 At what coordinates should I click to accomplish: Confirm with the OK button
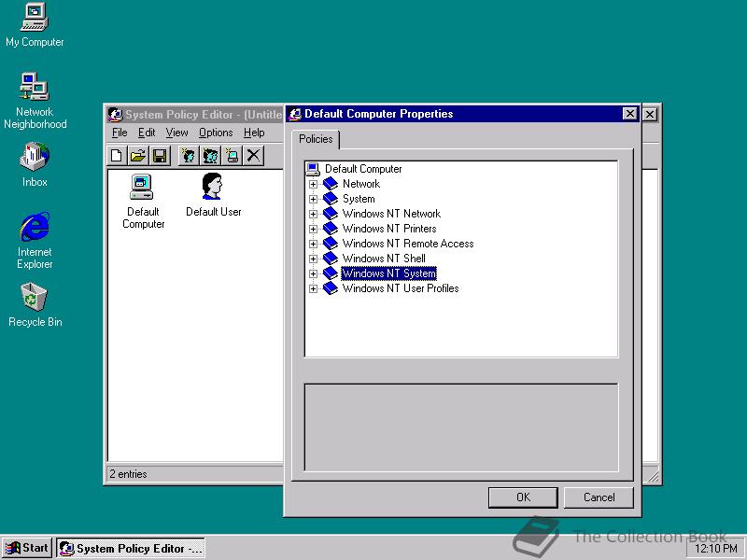point(523,497)
